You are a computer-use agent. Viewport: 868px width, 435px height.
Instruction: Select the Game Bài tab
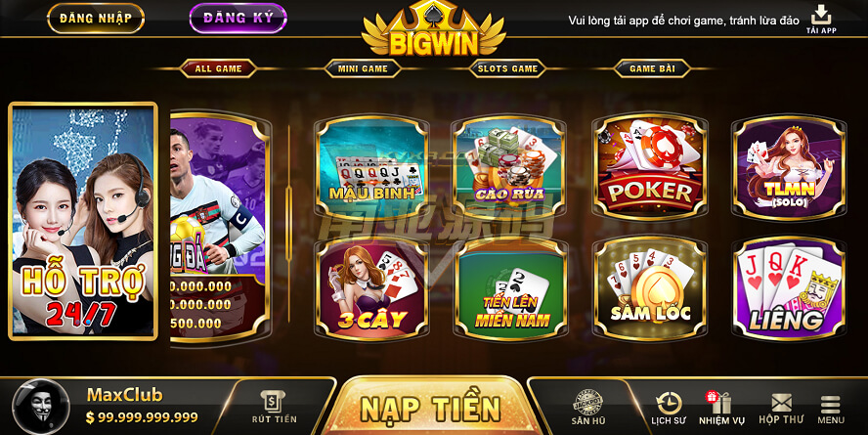point(652,68)
